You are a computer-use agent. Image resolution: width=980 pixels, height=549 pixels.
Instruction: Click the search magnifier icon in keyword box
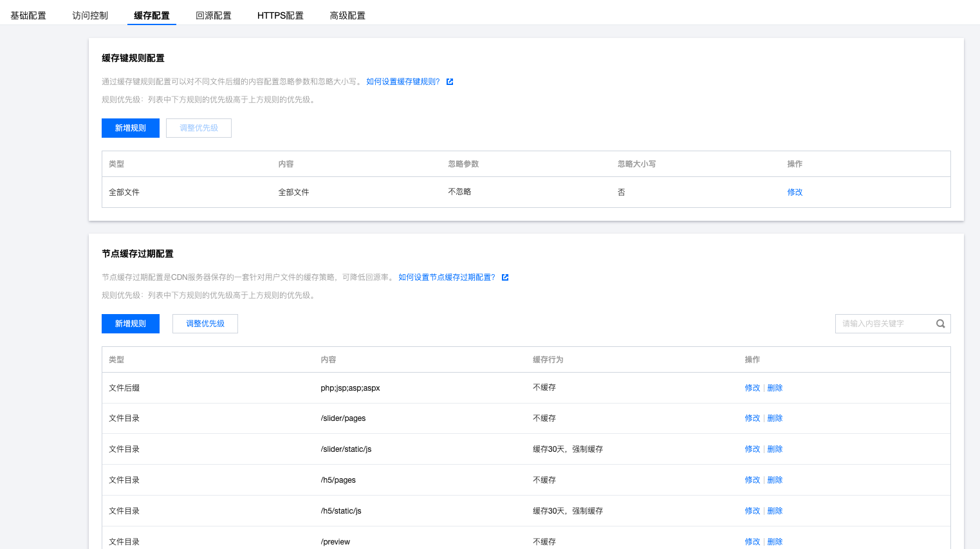pyautogui.click(x=940, y=324)
